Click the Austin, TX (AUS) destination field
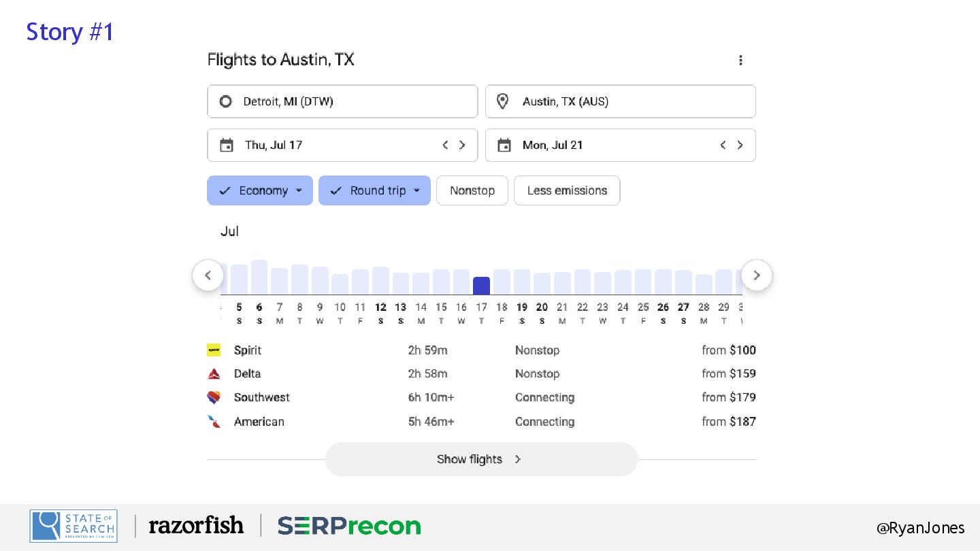The width and height of the screenshot is (980, 551). pos(620,101)
